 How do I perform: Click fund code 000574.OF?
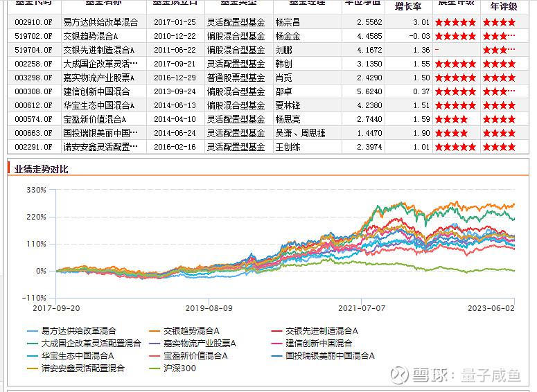[x=33, y=120]
